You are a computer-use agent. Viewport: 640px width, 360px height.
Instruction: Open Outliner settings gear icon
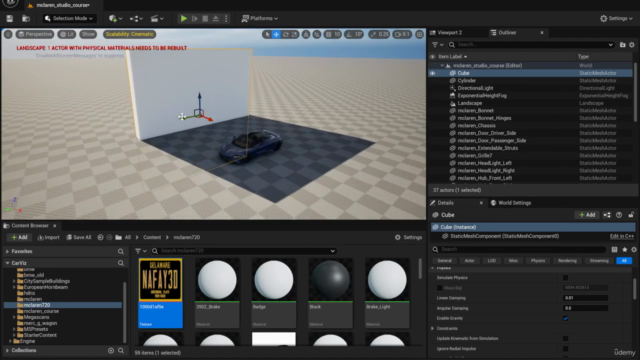pos(632,44)
